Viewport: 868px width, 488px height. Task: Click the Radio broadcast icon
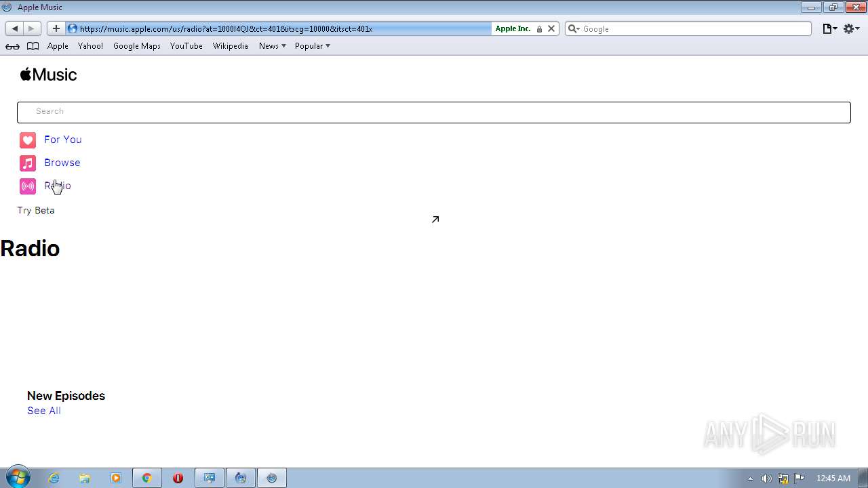pyautogui.click(x=28, y=186)
